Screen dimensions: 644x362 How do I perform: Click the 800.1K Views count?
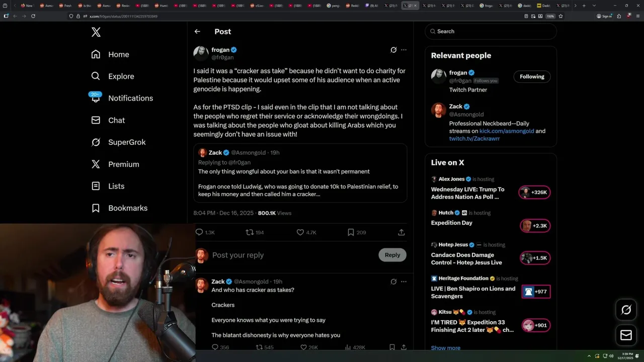[x=274, y=213]
